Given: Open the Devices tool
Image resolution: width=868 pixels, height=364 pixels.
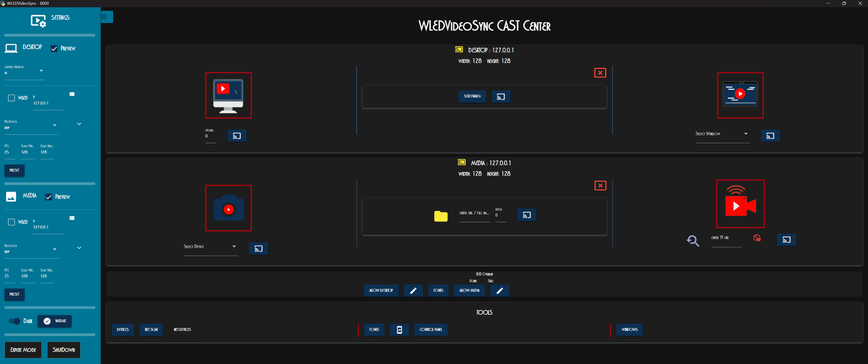Looking at the screenshot, I should 123,330.
